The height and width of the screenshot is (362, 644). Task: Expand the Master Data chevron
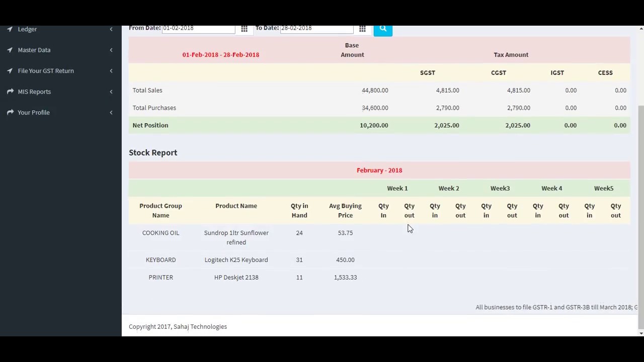(x=111, y=50)
